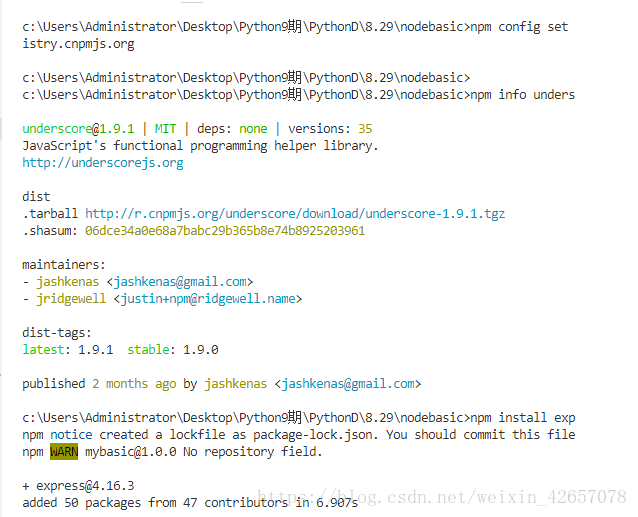Image resolution: width=638 pixels, height=517 pixels.
Task: Click the 'istry.cnpmjs.org' line
Action: 78,44
